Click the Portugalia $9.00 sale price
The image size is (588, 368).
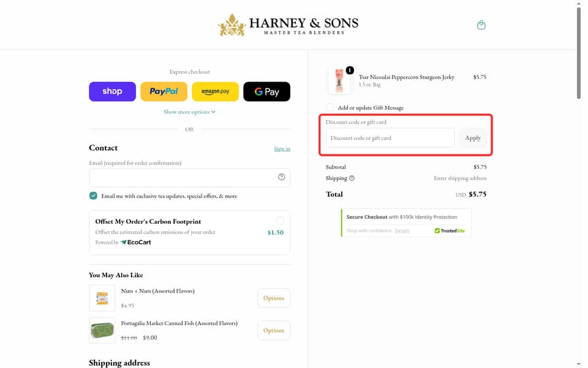click(150, 337)
